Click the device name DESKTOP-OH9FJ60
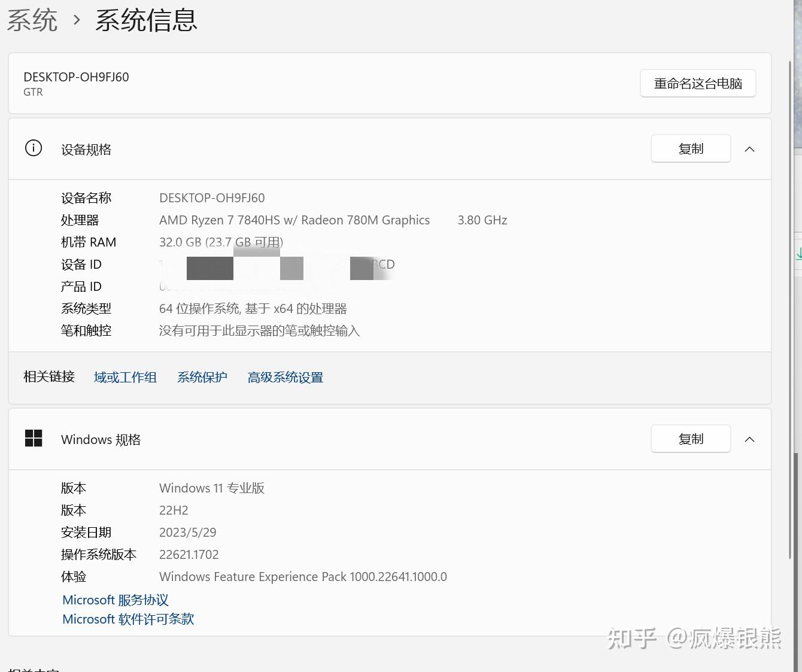Viewport: 802px width, 672px height. click(x=76, y=77)
